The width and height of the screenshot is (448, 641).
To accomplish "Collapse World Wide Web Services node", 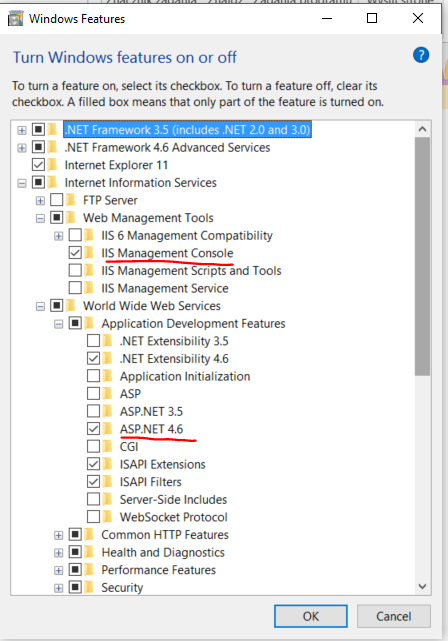I will pos(40,306).
